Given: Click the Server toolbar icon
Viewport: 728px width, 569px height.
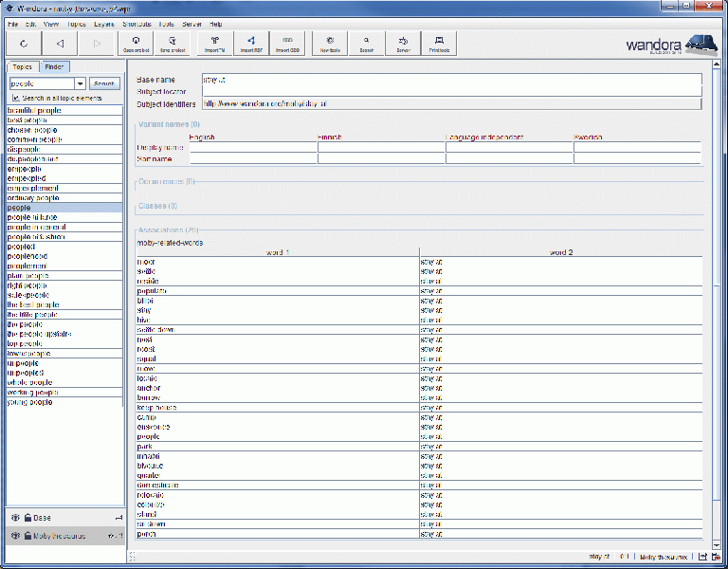Looking at the screenshot, I should (403, 44).
